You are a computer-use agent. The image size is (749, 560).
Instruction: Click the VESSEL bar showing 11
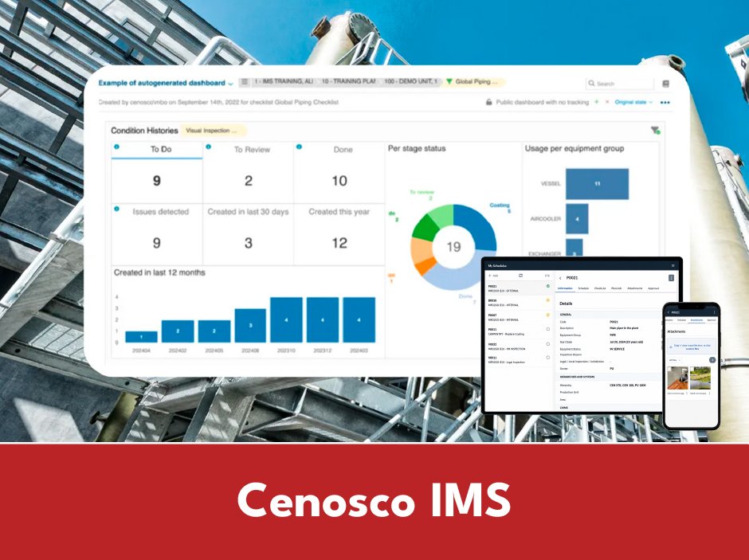click(x=597, y=184)
